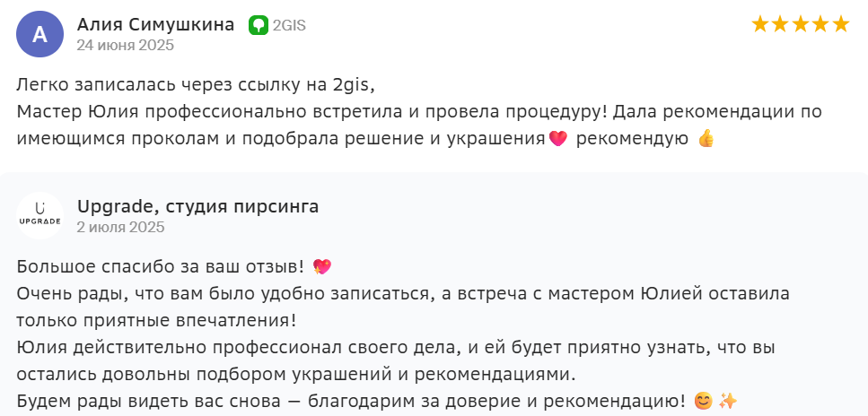Click the fourth rating star
The image size is (868, 416).
[x=820, y=24]
